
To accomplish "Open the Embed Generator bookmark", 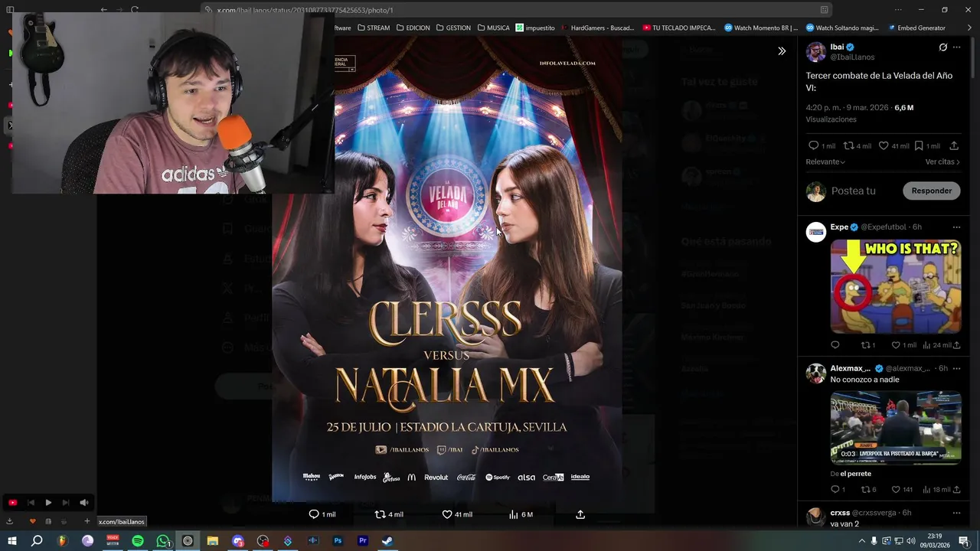I will [x=916, y=28].
